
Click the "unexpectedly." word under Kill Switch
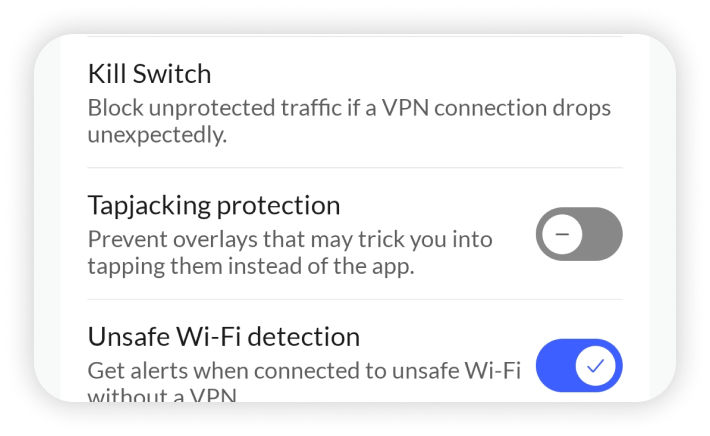click(x=157, y=134)
